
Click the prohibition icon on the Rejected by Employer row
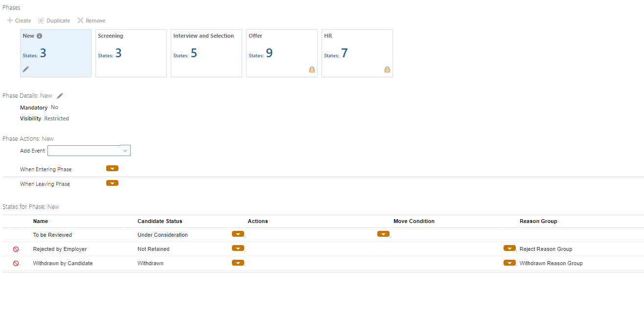(16, 249)
